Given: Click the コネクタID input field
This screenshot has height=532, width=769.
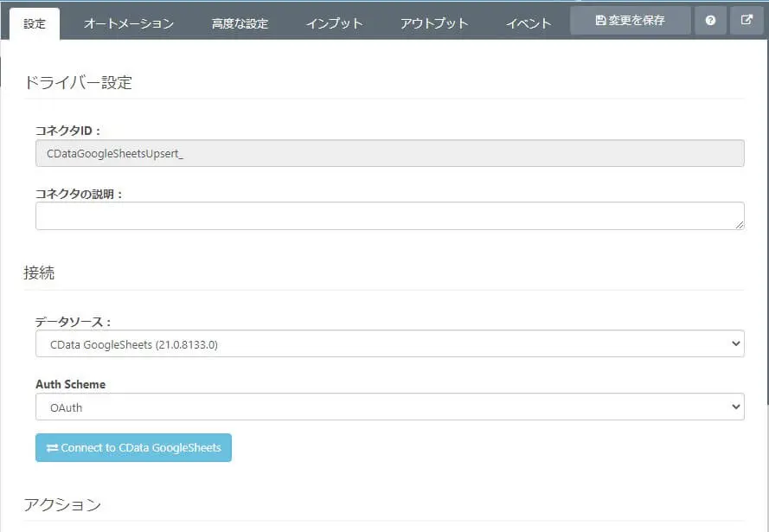Looking at the screenshot, I should pyautogui.click(x=390, y=153).
